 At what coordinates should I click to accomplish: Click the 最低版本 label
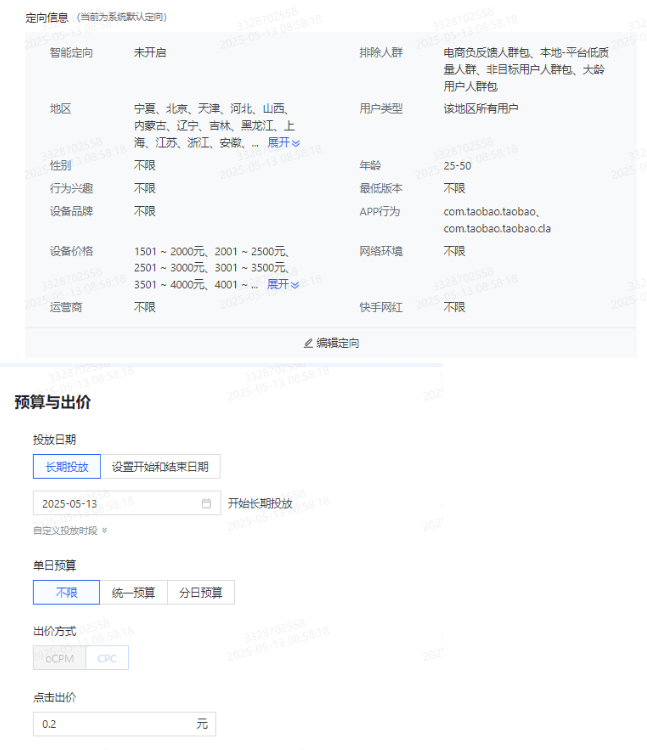(x=381, y=188)
